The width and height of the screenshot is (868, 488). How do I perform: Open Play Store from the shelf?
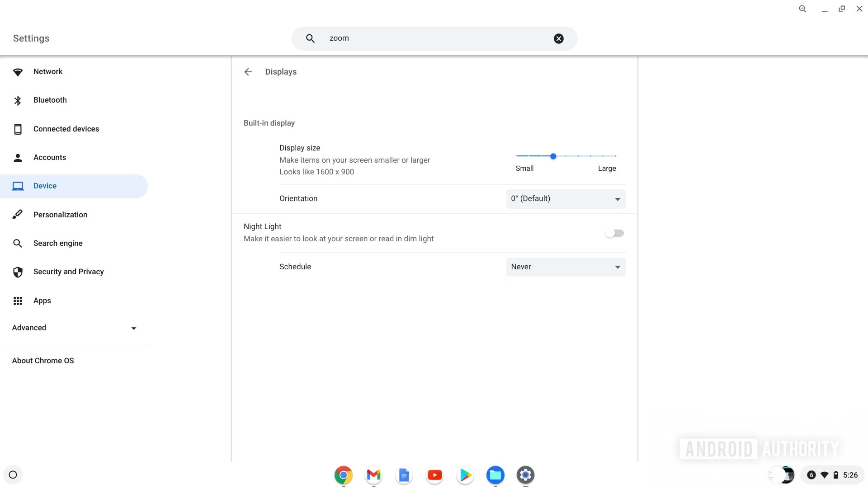[x=465, y=475]
